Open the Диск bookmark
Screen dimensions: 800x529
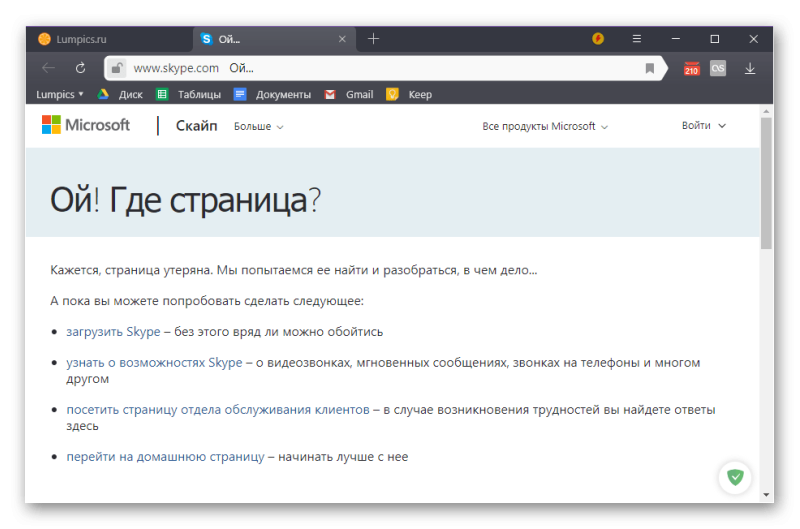(120, 94)
